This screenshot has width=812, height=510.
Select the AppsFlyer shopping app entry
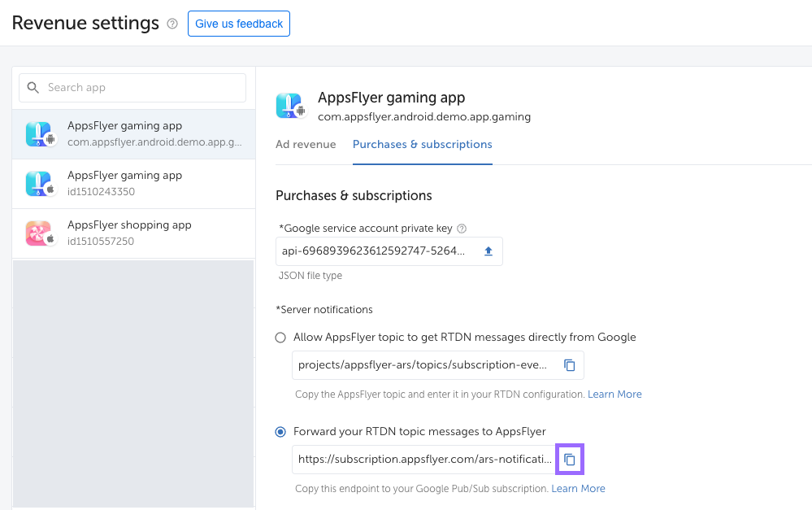[134, 233]
